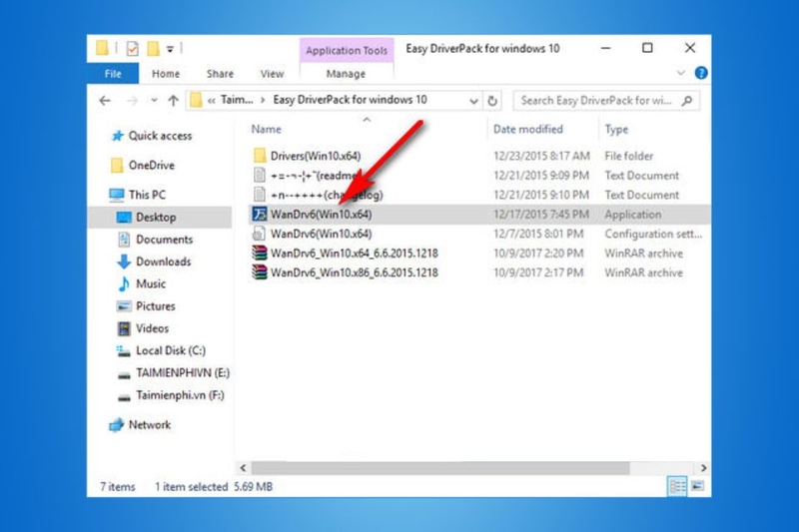Viewport: 799px width, 532px height.
Task: Open the Help question mark icon
Action: [x=701, y=73]
